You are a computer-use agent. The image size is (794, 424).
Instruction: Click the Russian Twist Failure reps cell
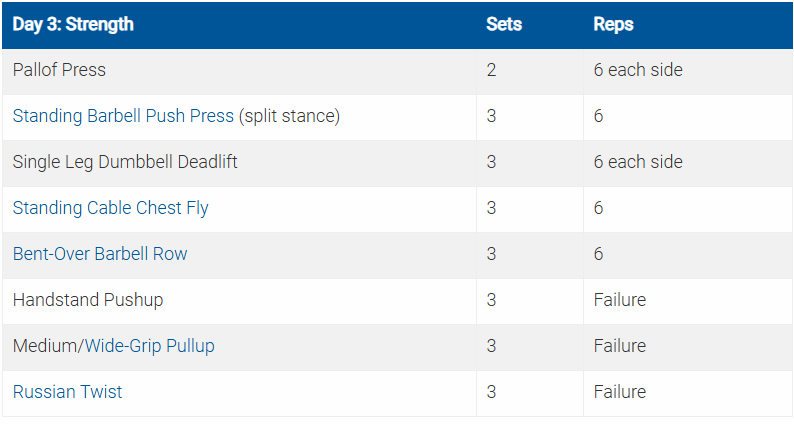click(620, 392)
